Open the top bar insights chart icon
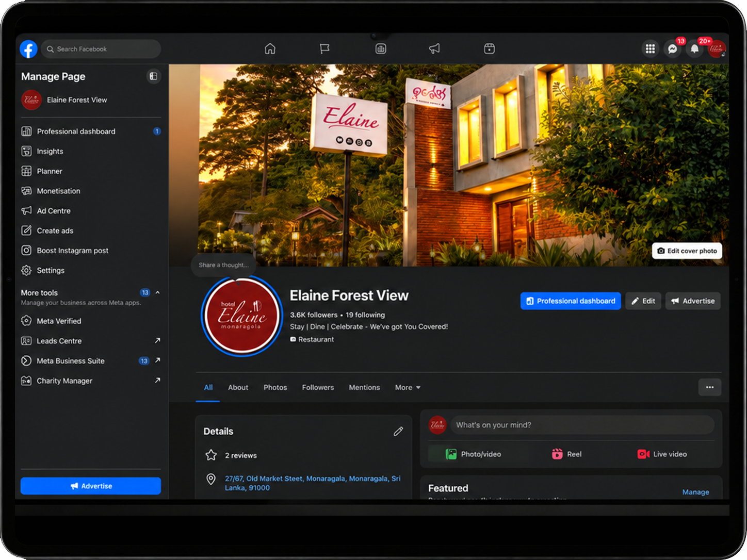747x560 pixels. click(x=381, y=48)
